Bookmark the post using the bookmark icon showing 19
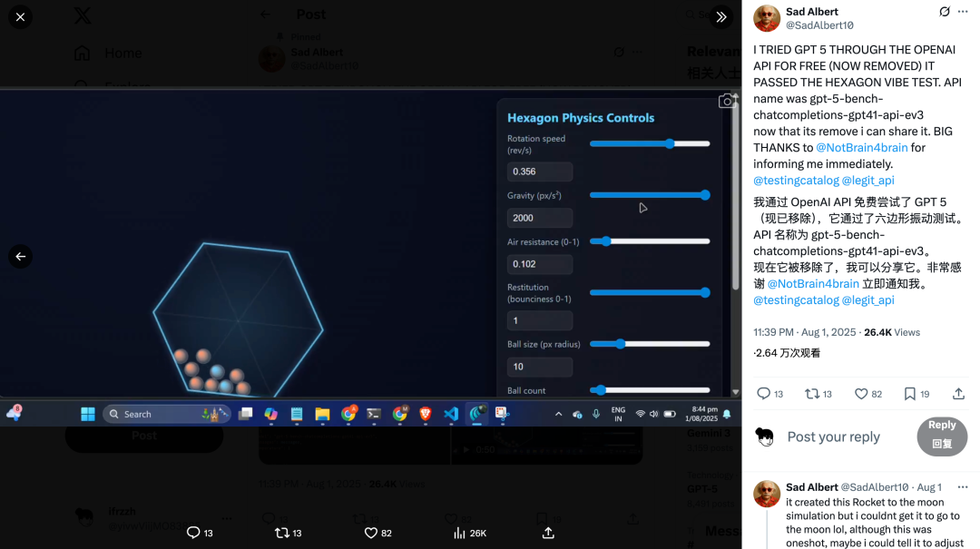Screen dimensions: 980x549 click(x=910, y=393)
